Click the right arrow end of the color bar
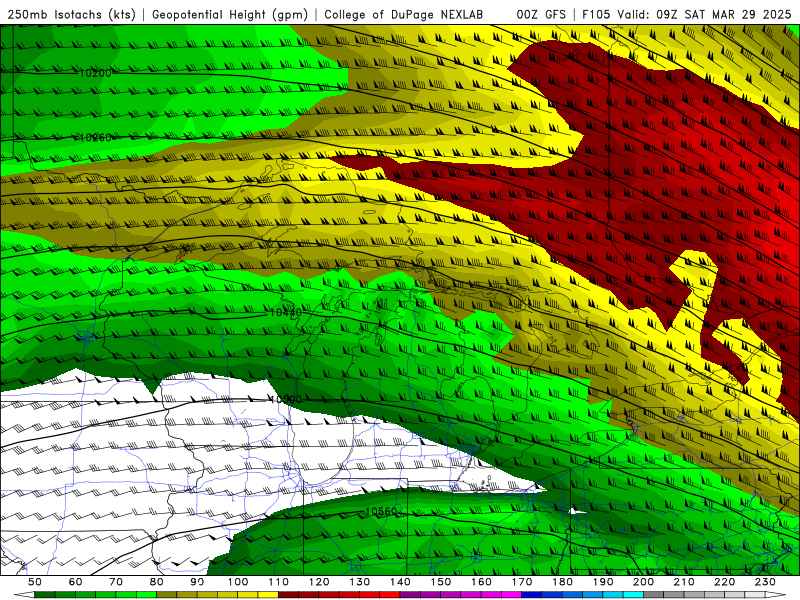The image size is (800, 600). click(776, 595)
